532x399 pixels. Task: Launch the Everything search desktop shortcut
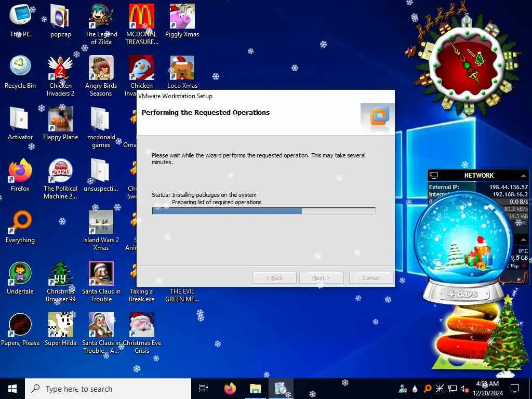(20, 227)
